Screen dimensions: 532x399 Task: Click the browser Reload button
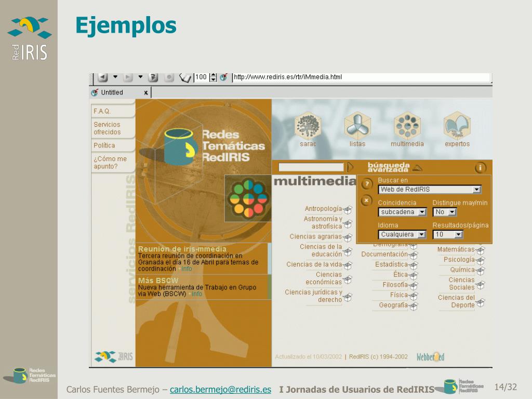153,77
